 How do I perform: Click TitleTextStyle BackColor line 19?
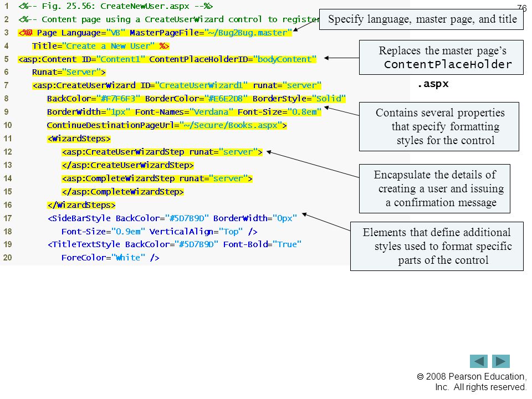(175, 244)
